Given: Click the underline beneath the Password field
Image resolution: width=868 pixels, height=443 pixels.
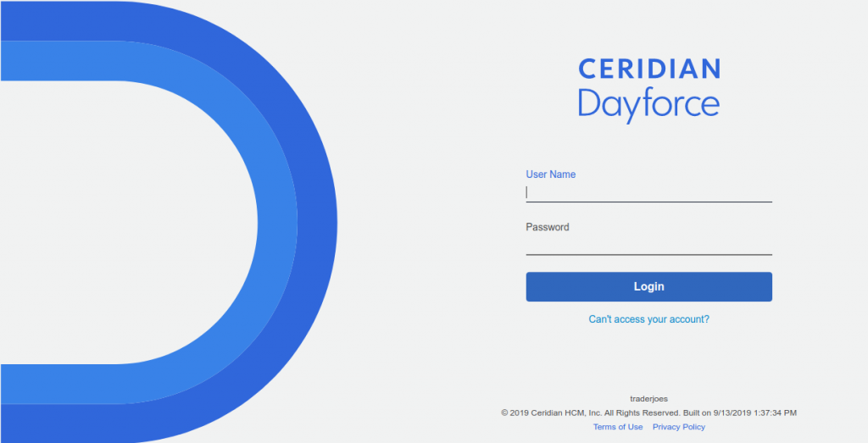Looking at the screenshot, I should point(648,254).
